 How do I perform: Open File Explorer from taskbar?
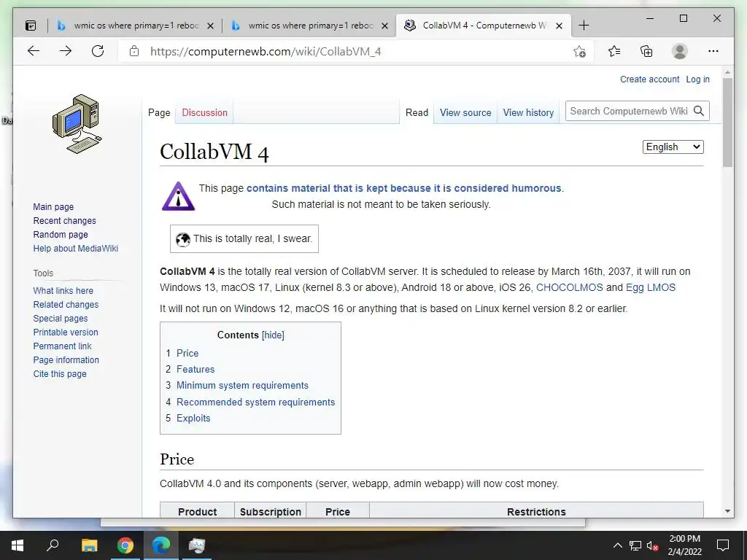[x=89, y=545]
